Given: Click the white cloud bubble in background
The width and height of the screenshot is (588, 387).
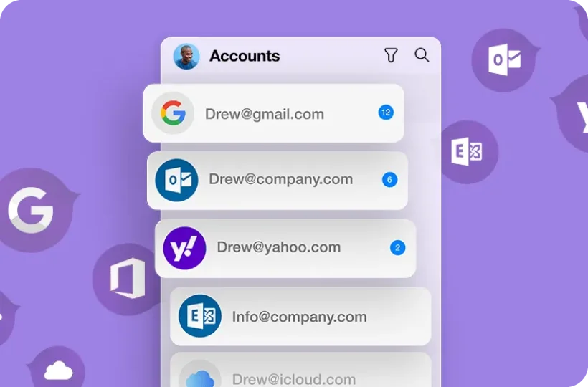Looking at the screenshot, I should coord(57,368).
